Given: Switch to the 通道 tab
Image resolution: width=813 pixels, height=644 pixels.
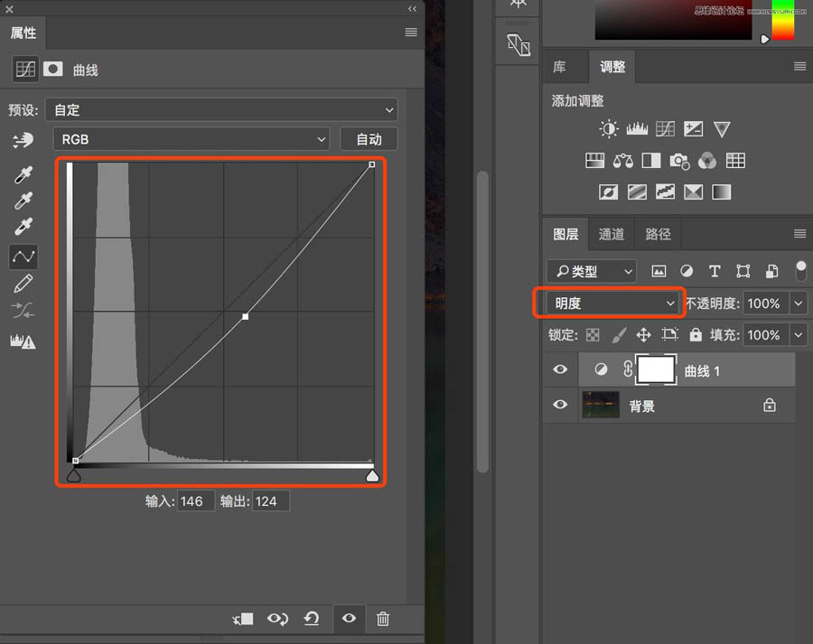Looking at the screenshot, I should pos(612,234).
